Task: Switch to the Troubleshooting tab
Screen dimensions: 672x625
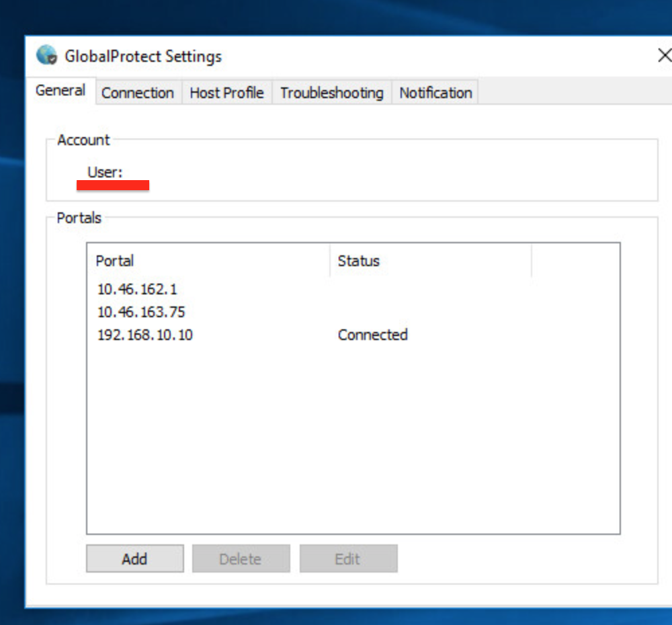Action: click(x=332, y=93)
